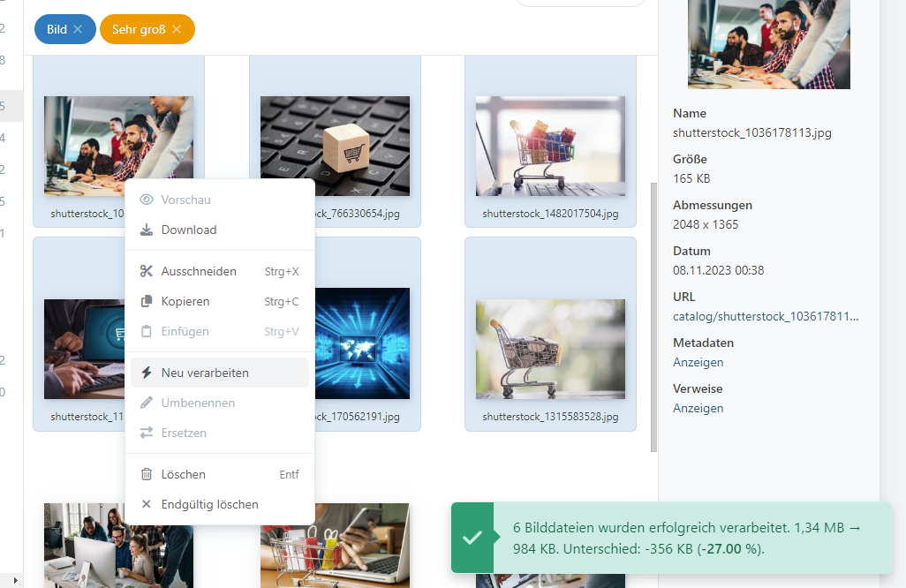Remove the blue Bild filter tag
The height and width of the screenshot is (588, 906).
(x=78, y=29)
